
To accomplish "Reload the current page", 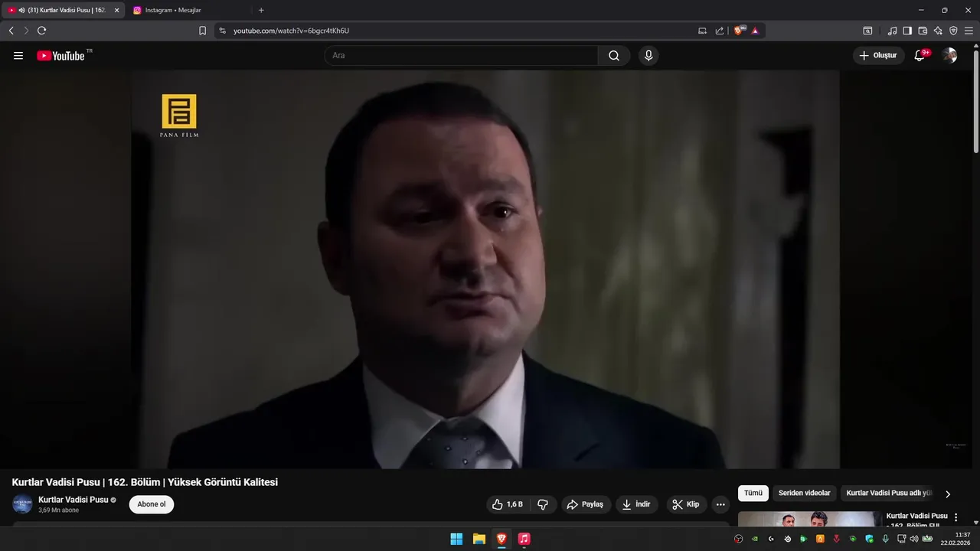I will coord(41,31).
